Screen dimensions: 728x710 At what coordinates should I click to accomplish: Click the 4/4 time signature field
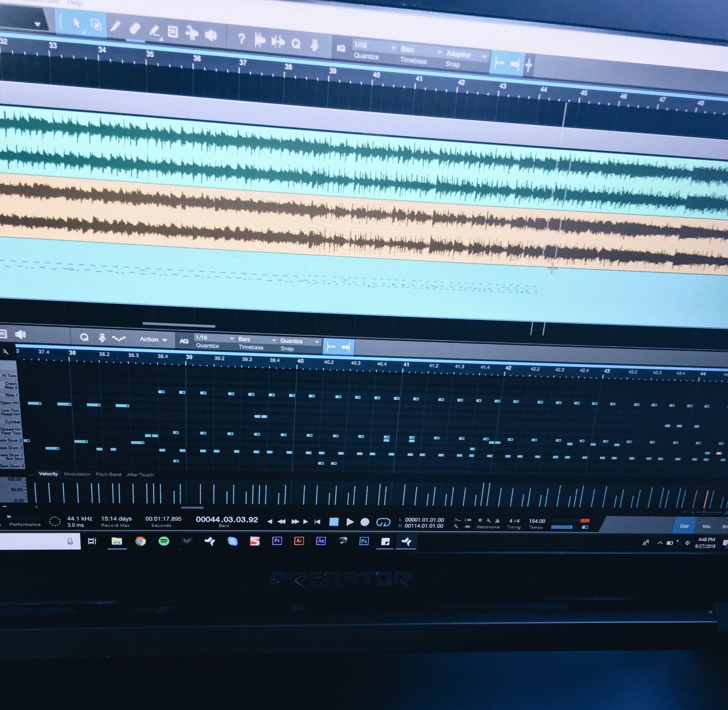click(514, 521)
